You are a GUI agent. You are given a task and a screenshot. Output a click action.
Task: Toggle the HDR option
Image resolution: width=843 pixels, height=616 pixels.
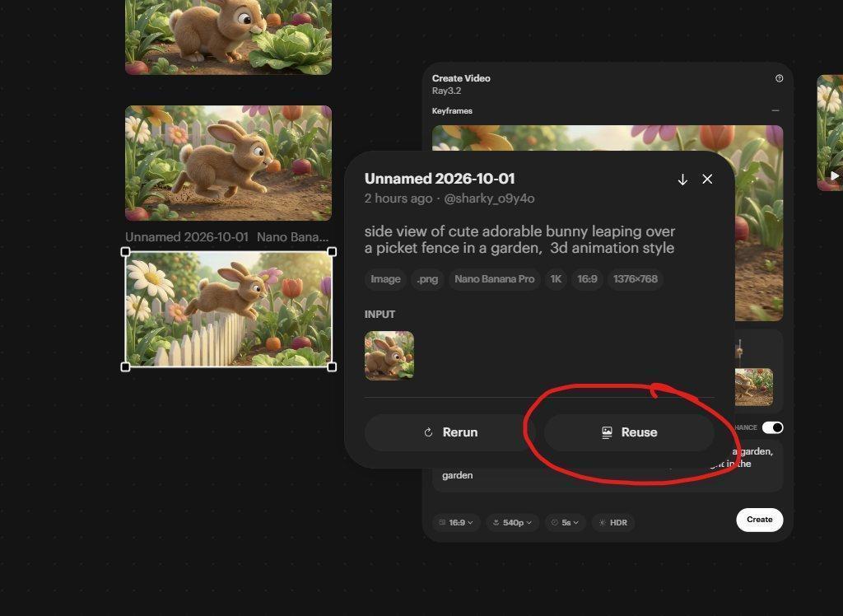(612, 522)
